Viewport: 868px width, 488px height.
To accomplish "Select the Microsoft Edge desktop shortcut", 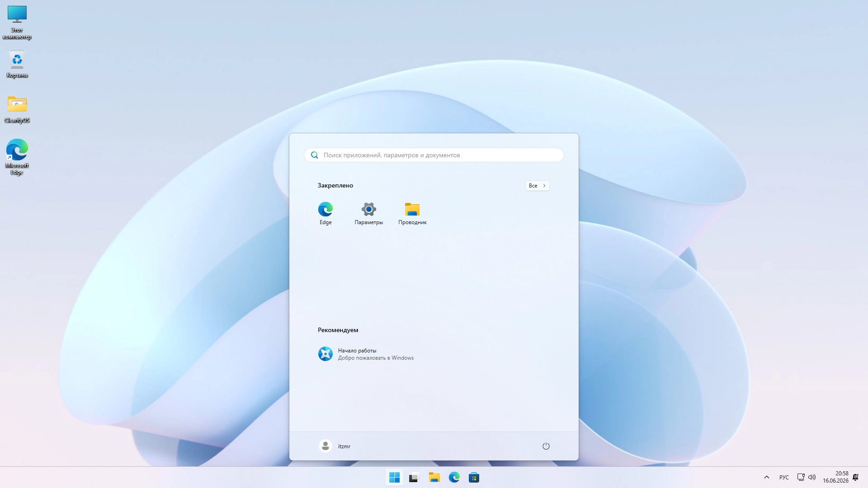I will (17, 157).
